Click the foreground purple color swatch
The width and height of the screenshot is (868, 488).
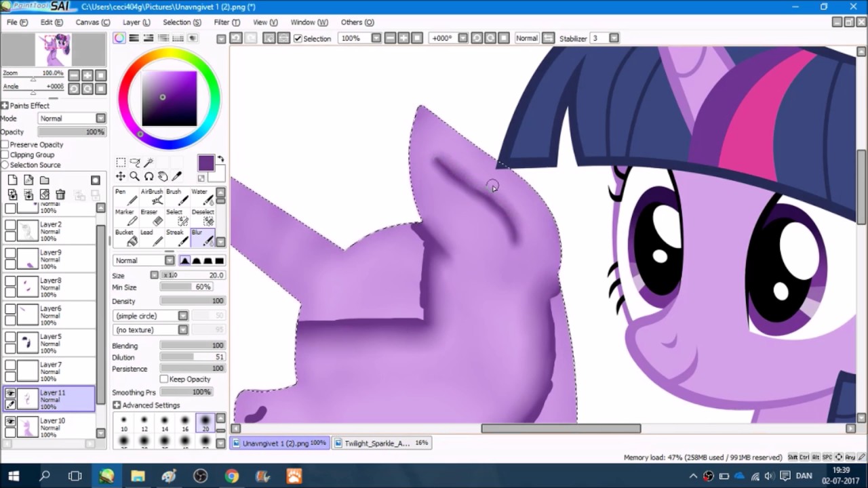click(x=206, y=163)
